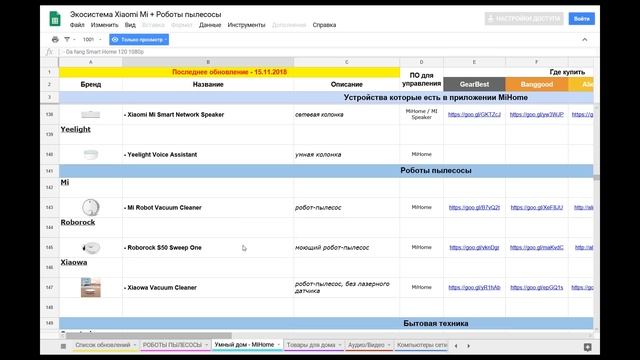Screen dimensions: 640x360
Task: Select the '- Roborock S50 Sweep One' cell
Action: pos(208,247)
